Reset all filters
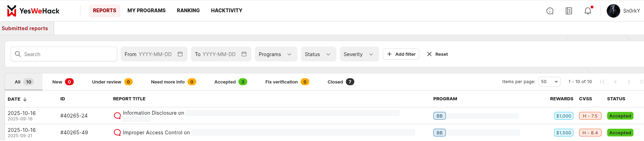The width and height of the screenshot is (644, 141). pyautogui.click(x=438, y=54)
